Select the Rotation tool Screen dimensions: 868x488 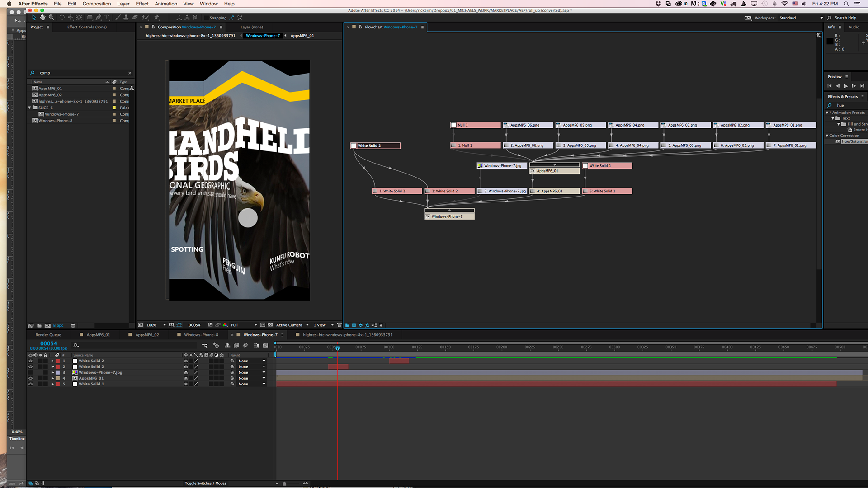click(x=62, y=18)
